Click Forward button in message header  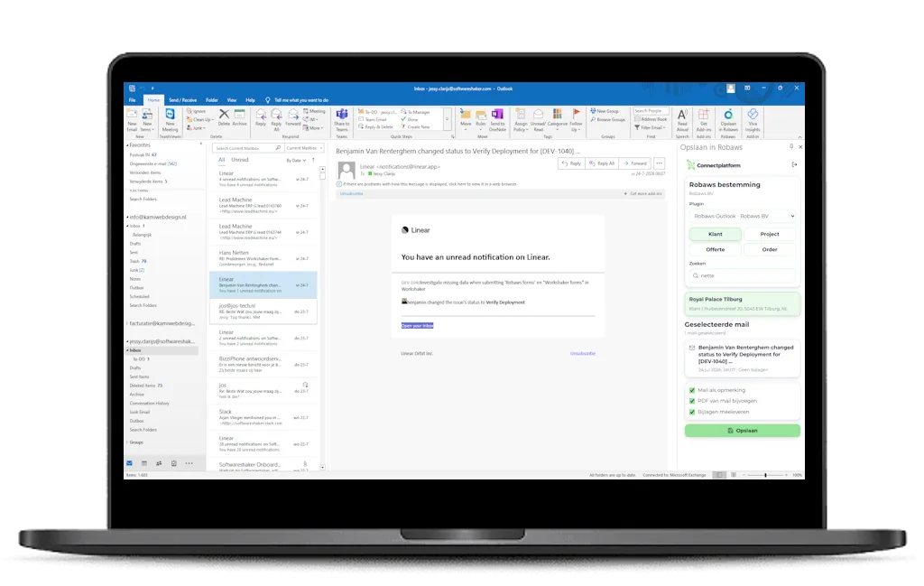pos(634,163)
